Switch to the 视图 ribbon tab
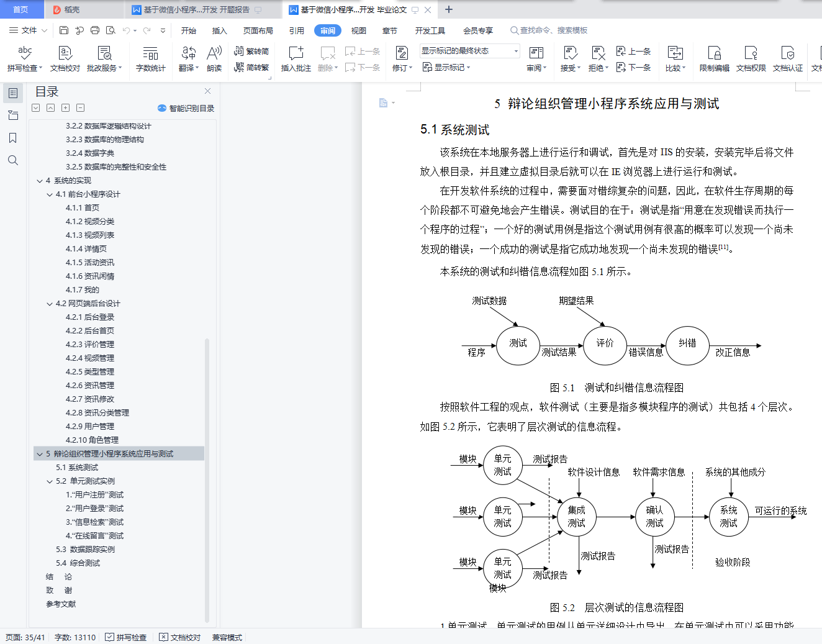The height and width of the screenshot is (644, 822). pos(358,30)
